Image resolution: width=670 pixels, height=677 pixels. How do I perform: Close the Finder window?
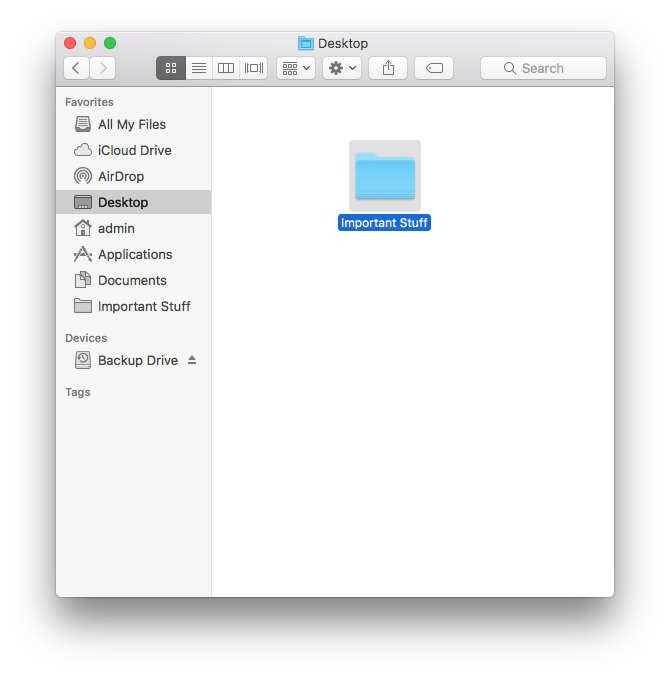tap(70, 43)
